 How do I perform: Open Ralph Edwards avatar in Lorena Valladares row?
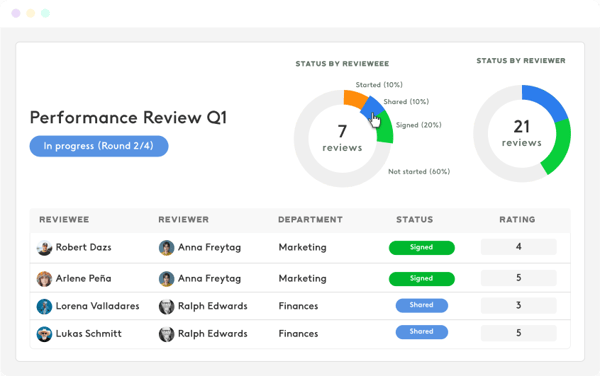coord(166,306)
